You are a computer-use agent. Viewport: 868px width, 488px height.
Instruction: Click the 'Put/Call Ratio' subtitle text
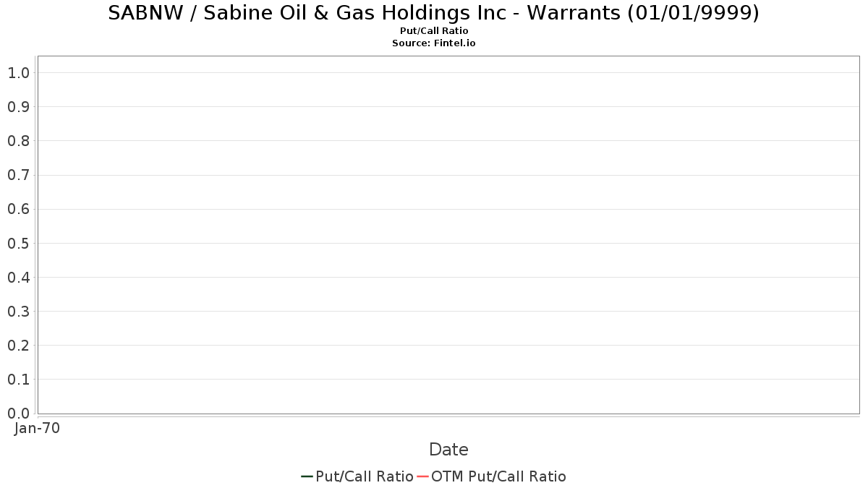click(434, 31)
